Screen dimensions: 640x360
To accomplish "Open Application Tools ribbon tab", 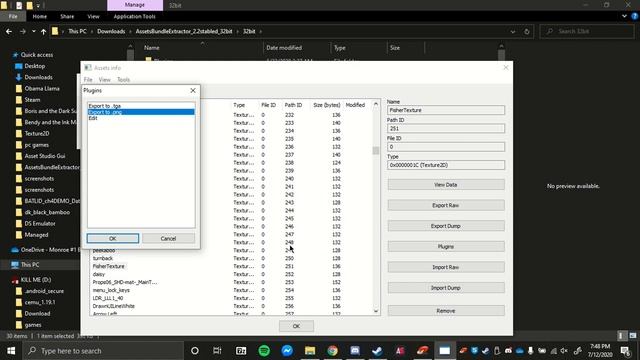I will tap(134, 16).
